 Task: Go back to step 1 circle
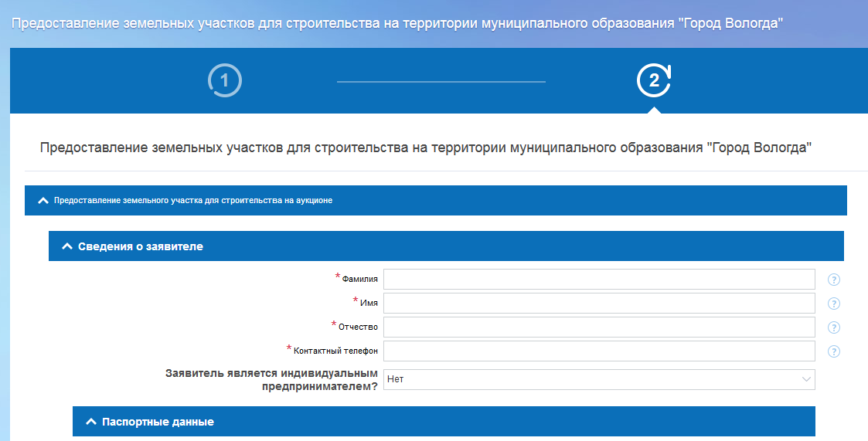coord(225,81)
